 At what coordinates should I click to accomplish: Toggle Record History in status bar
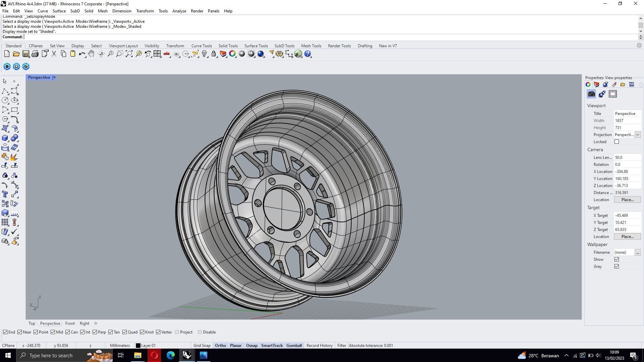(x=319, y=346)
